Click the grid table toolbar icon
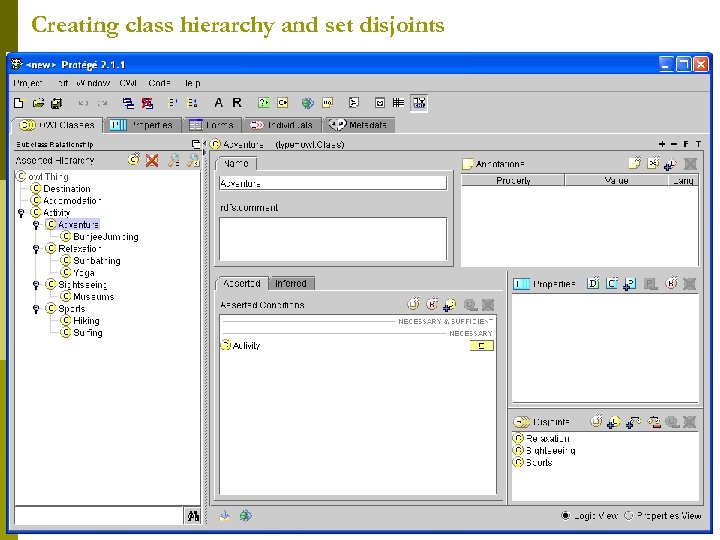This screenshot has height=540, width=720. tap(398, 103)
